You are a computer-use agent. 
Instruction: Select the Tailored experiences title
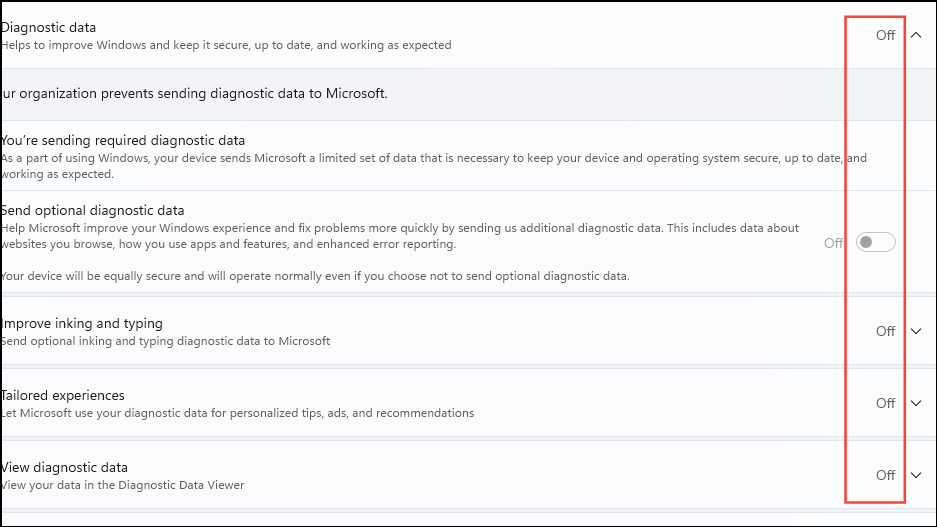(63, 395)
